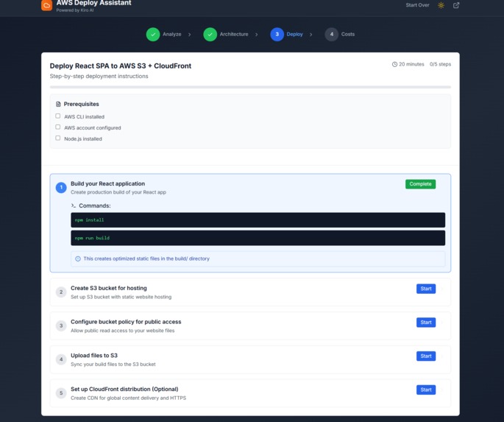
Task: Click the Powered by Kiro AI text
Action: coord(75,10)
